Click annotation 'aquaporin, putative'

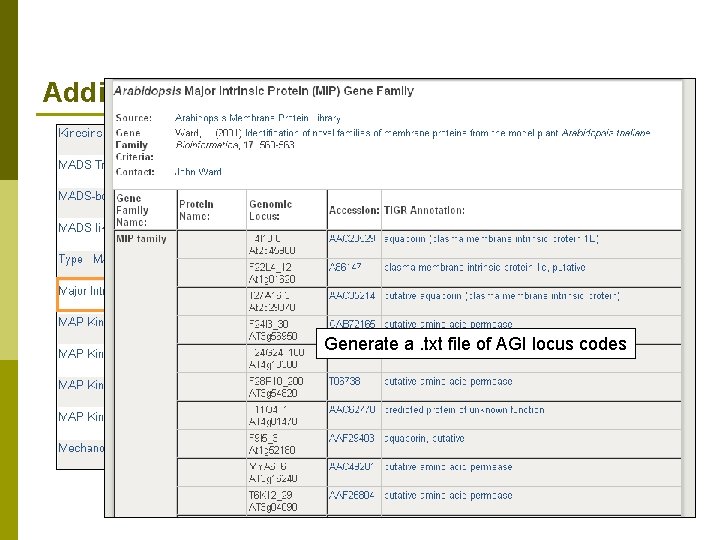click(424, 439)
